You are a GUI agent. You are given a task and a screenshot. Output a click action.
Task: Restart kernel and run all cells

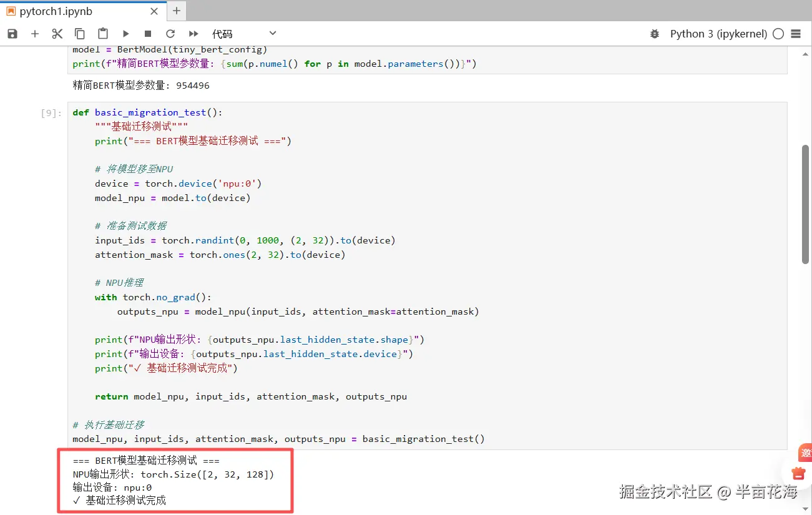tap(193, 34)
